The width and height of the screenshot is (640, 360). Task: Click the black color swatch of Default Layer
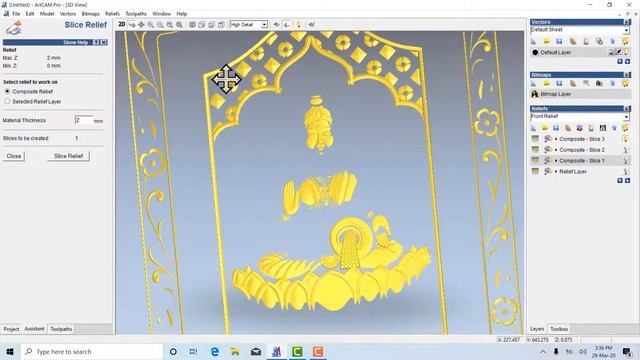point(535,52)
